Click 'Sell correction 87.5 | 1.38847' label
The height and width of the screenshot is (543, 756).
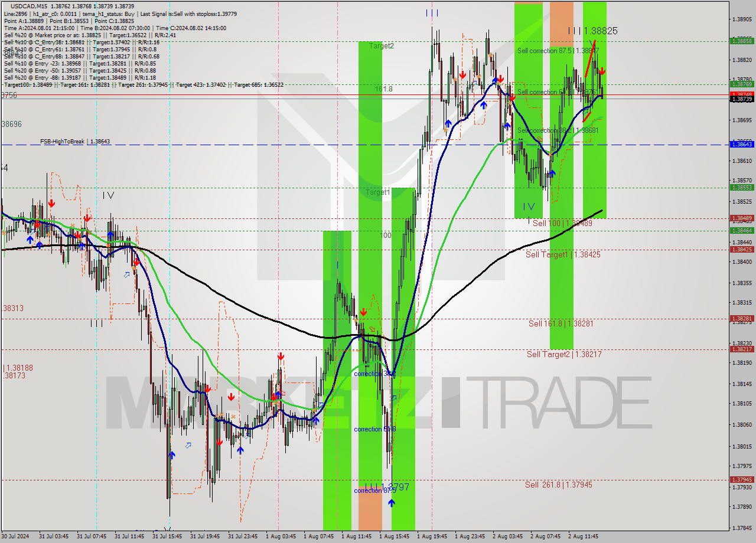(x=559, y=51)
